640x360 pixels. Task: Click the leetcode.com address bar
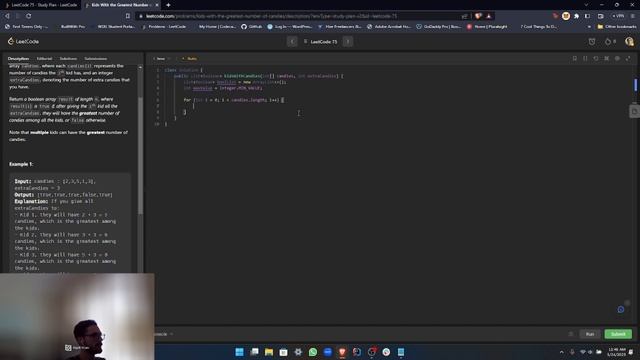pos(271,16)
